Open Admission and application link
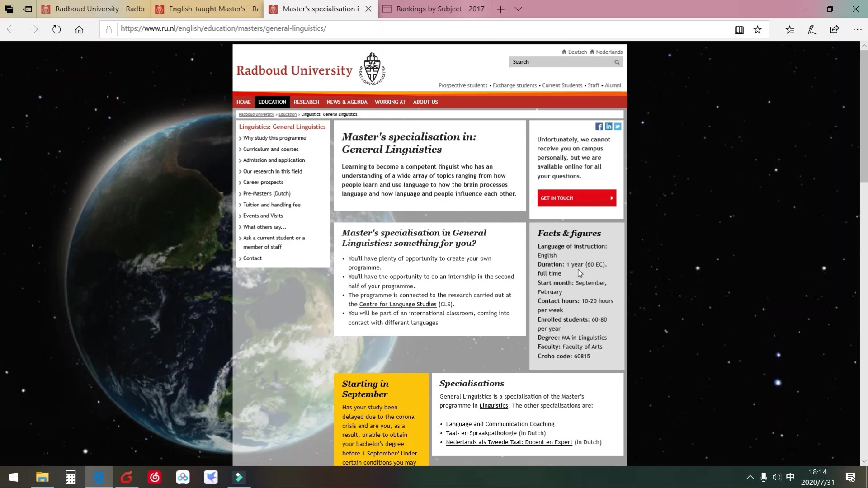Screen dimensions: 868x488 pyautogui.click(x=274, y=160)
